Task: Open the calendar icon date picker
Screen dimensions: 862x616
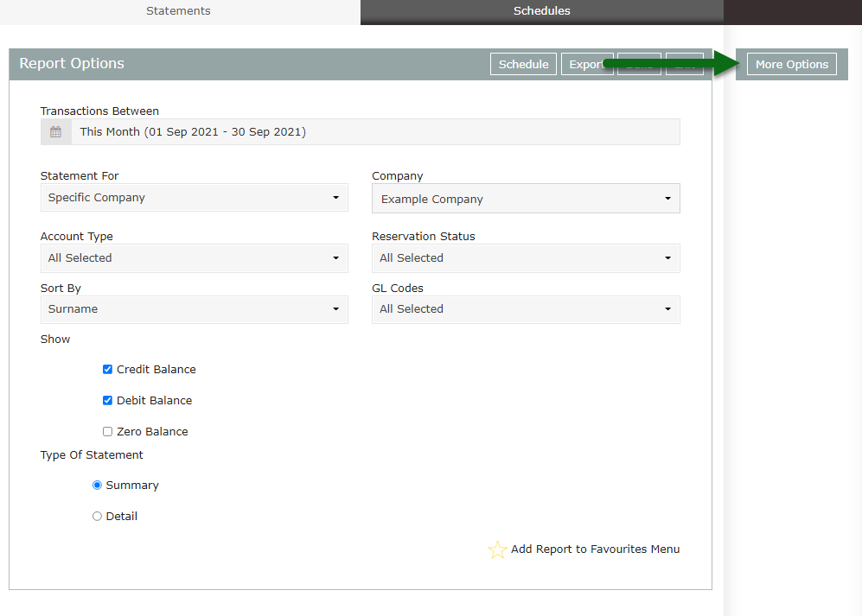Action: (x=55, y=132)
